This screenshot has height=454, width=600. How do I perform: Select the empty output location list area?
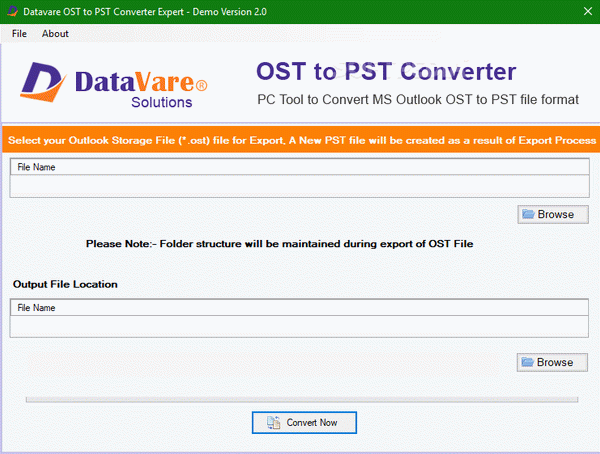299,326
